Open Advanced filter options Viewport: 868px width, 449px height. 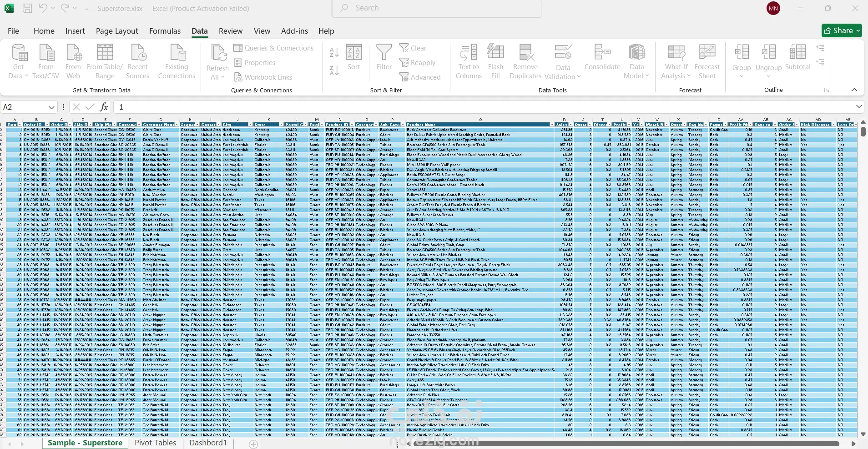420,77
